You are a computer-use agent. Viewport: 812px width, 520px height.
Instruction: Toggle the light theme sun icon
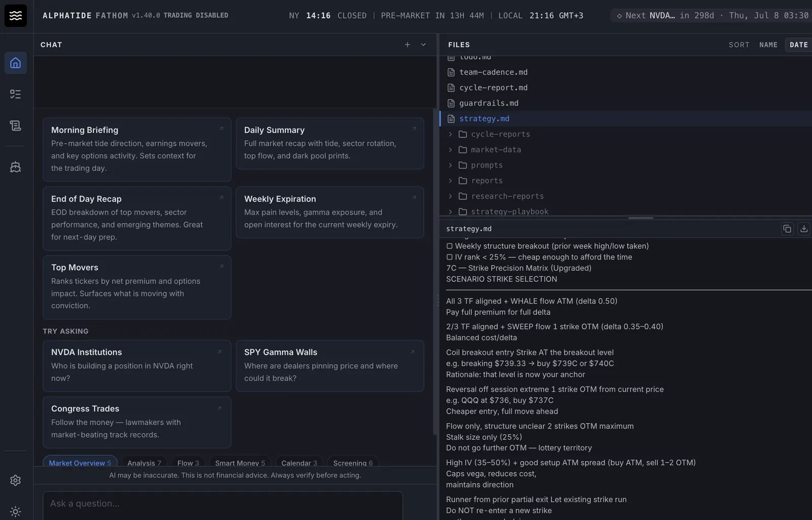click(16, 511)
